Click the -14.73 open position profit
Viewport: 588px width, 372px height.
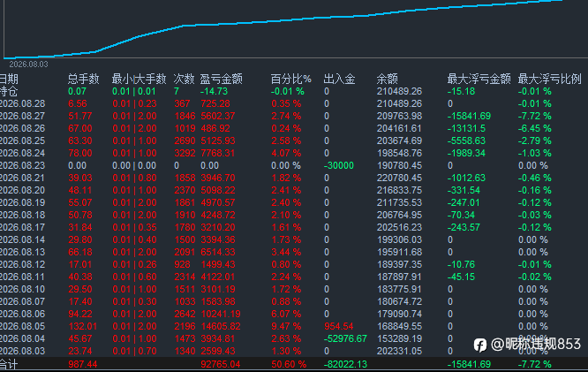pos(214,91)
